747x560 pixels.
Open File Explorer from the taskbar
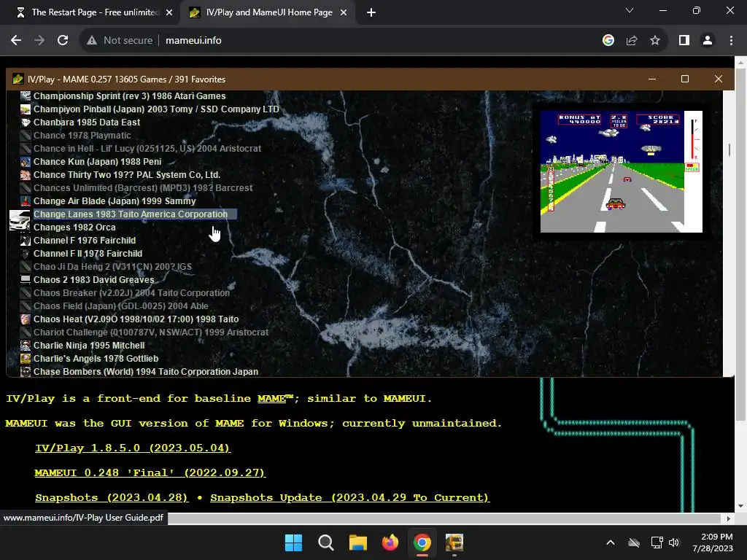click(x=357, y=542)
